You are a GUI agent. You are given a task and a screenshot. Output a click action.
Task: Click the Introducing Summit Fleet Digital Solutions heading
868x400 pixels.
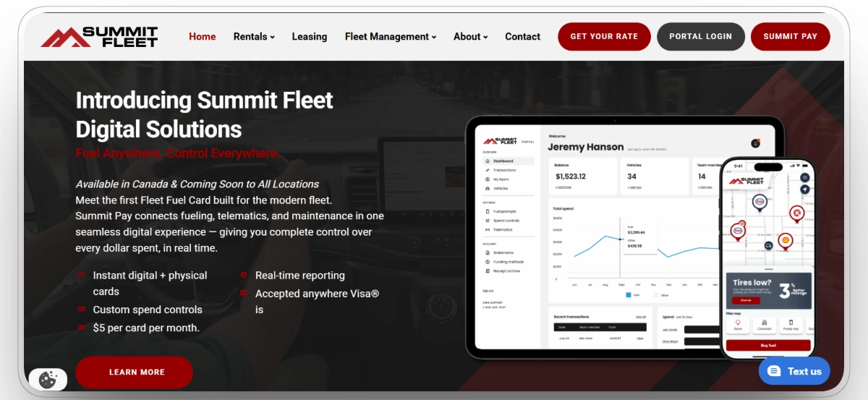[205, 114]
